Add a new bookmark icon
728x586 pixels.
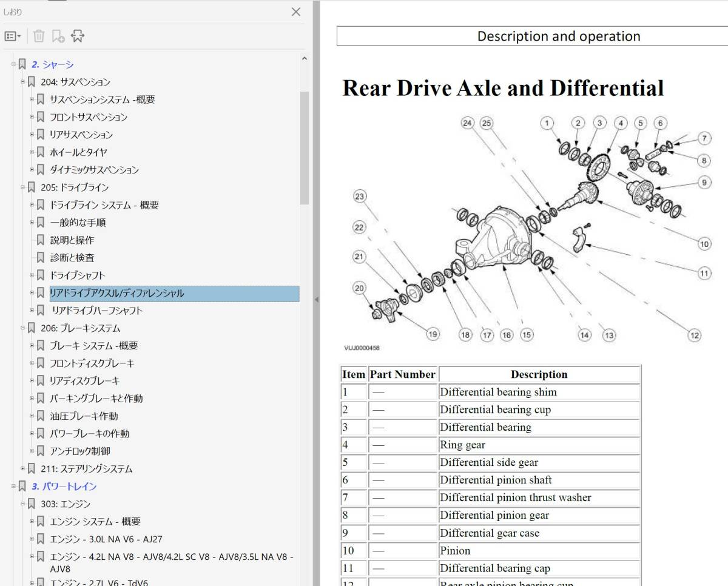pos(58,36)
